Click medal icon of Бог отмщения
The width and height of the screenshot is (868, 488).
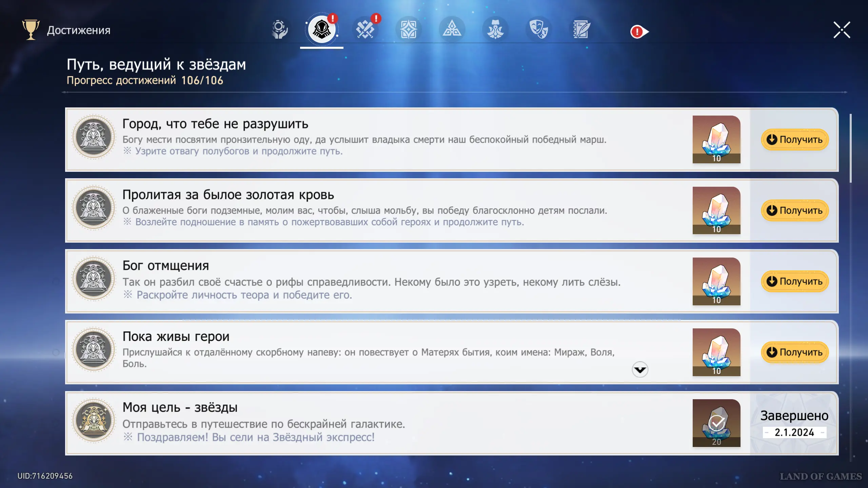(x=94, y=278)
